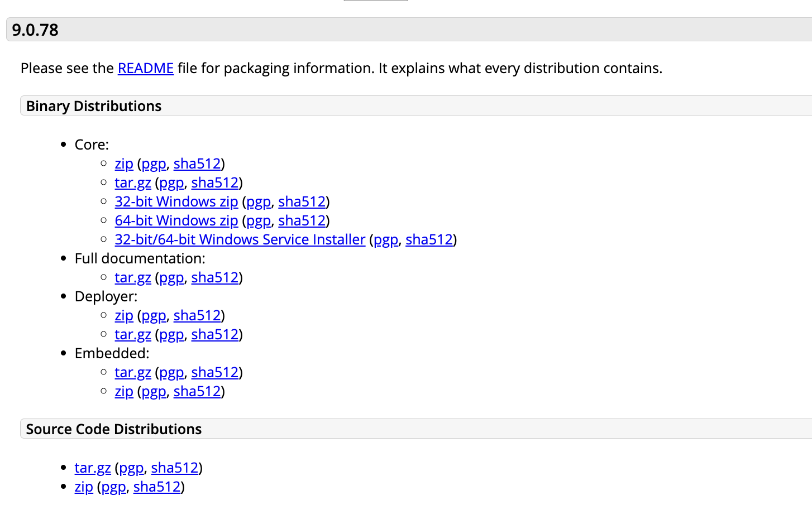The width and height of the screenshot is (812, 529).
Task: Open the pgp signature for Core tar.gz
Action: coord(172,182)
